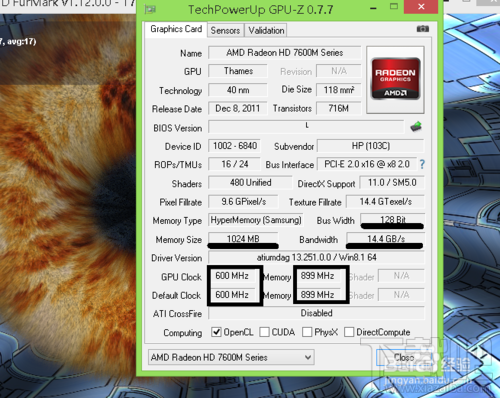
Task: Click the Die Size value '118 mm²'
Action: tap(339, 90)
